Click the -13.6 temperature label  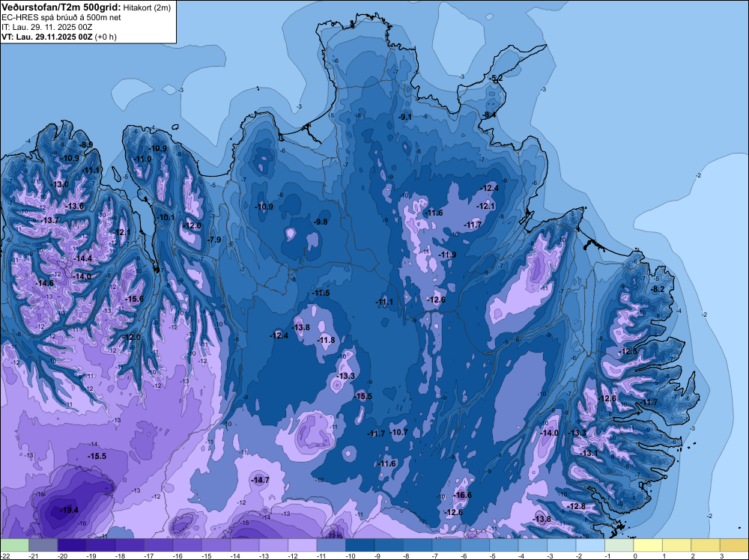coord(74,206)
